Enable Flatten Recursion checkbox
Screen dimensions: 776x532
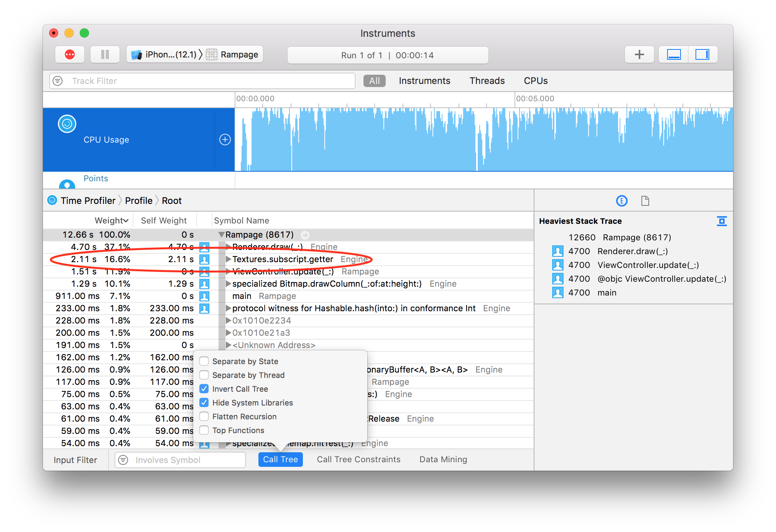(x=204, y=417)
